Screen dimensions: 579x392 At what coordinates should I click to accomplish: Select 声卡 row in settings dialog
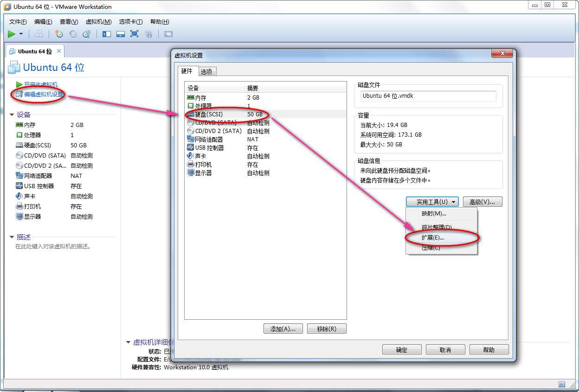click(x=265, y=156)
